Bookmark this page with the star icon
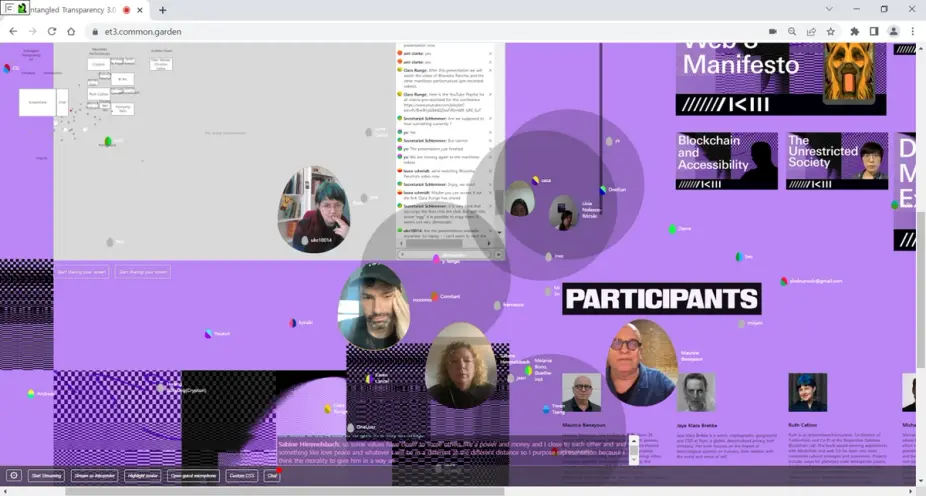 click(831, 31)
